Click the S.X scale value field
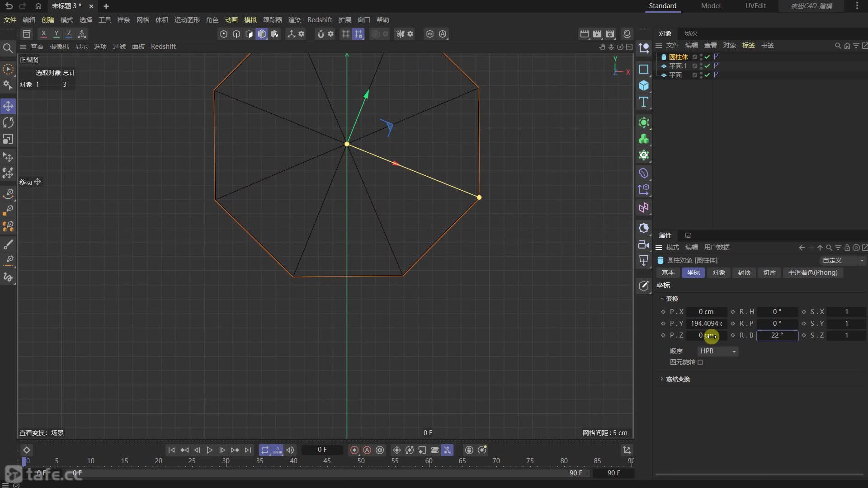This screenshot has height=488, width=868. click(846, 312)
